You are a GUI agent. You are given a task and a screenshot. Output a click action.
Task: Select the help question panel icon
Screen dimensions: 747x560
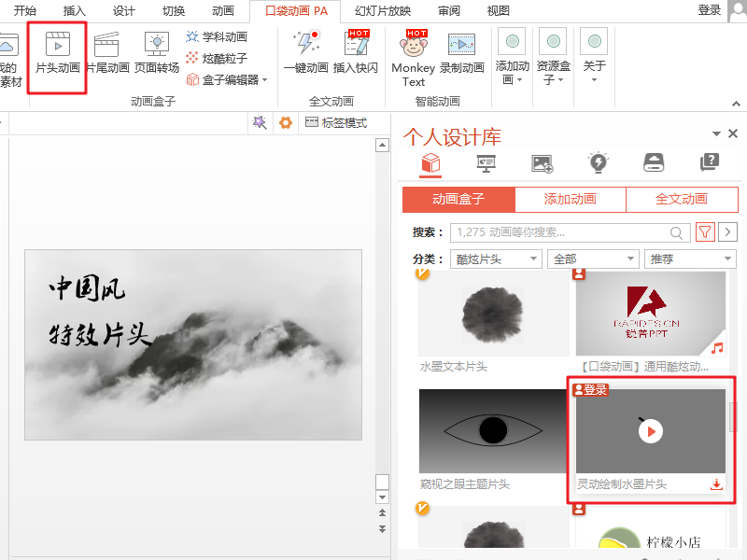(x=710, y=162)
